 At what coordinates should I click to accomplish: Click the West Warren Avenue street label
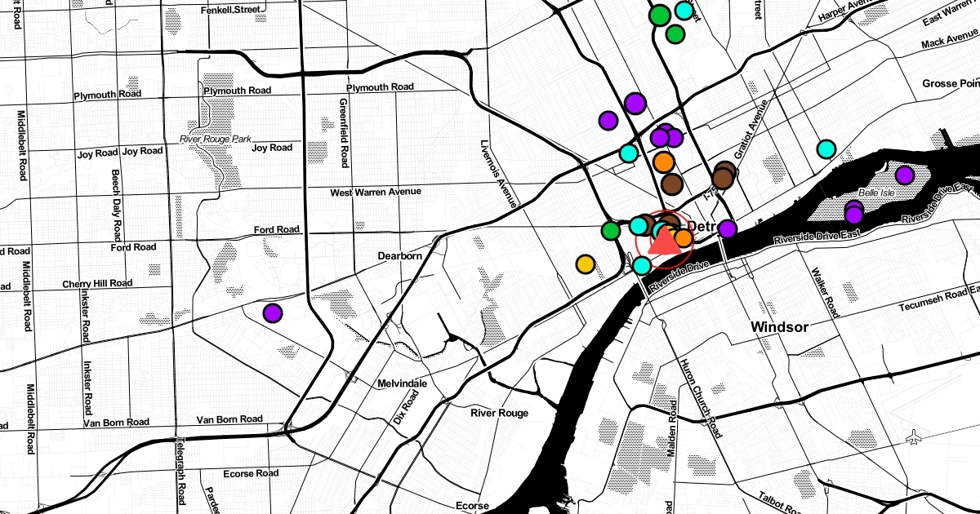click(376, 192)
